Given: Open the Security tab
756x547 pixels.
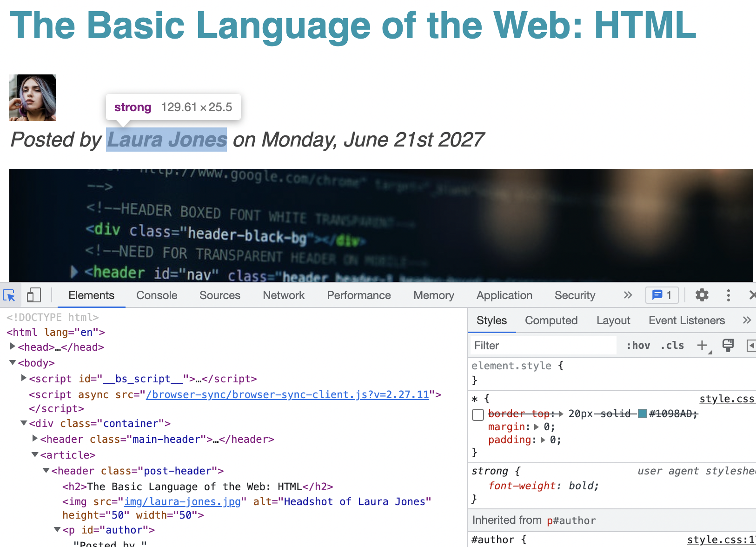Looking at the screenshot, I should tap(575, 295).
